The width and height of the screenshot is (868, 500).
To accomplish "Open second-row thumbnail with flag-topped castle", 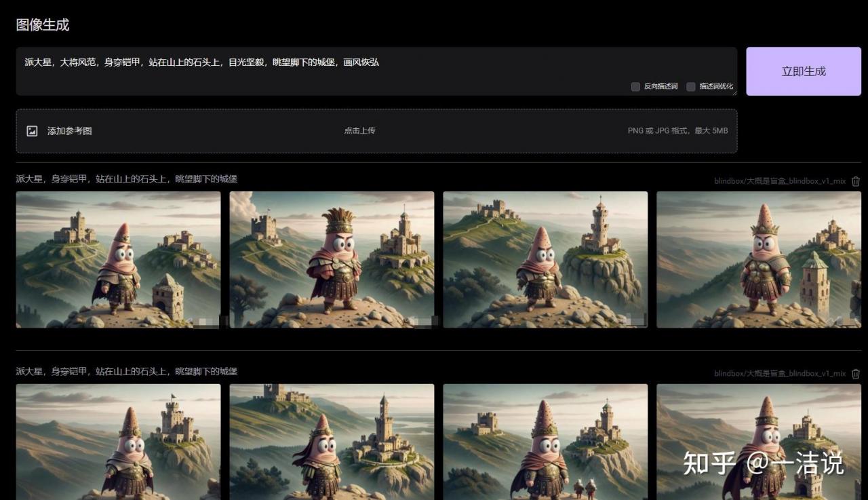I will [x=119, y=442].
